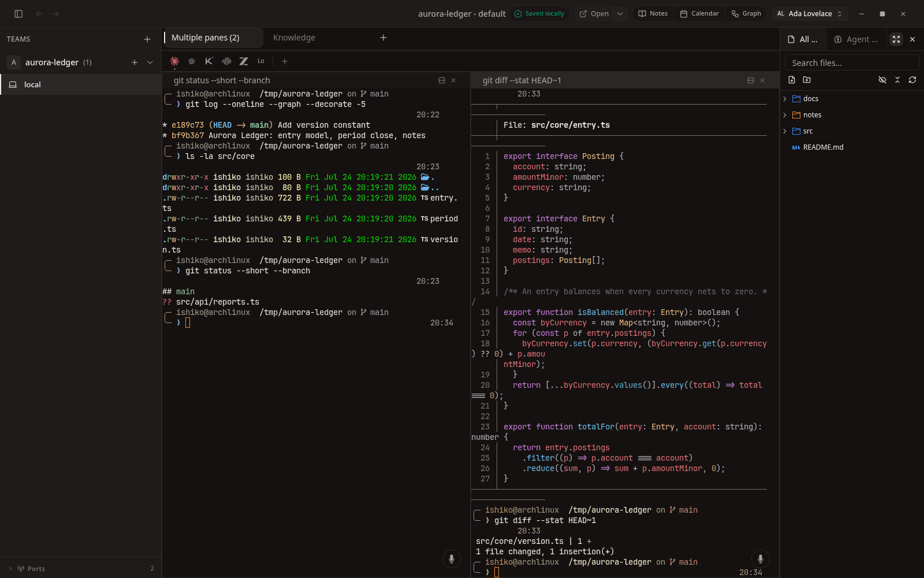Close the git diff --stat pane
924x578 pixels.
pyautogui.click(x=762, y=80)
